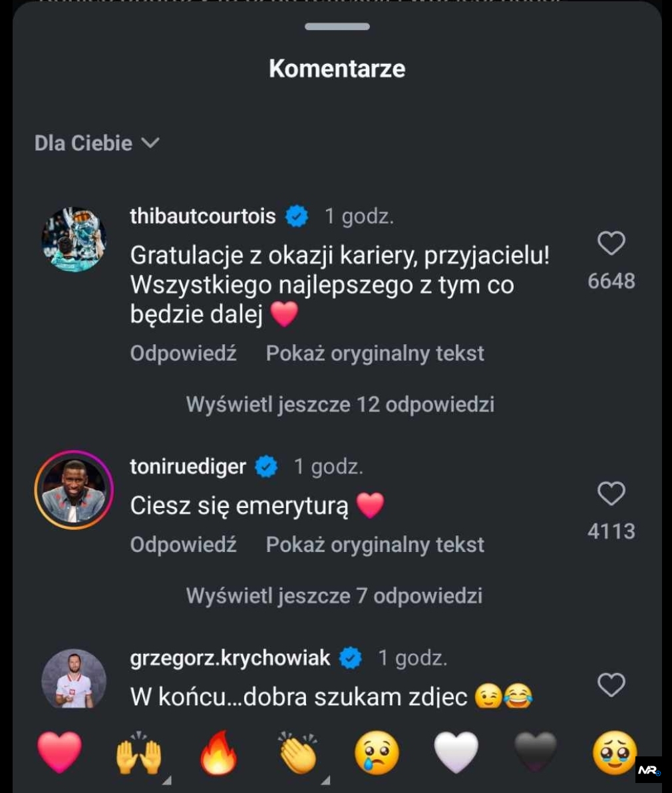Expand 12 more replies under Courtois comment
672x793 pixels.
[340, 404]
